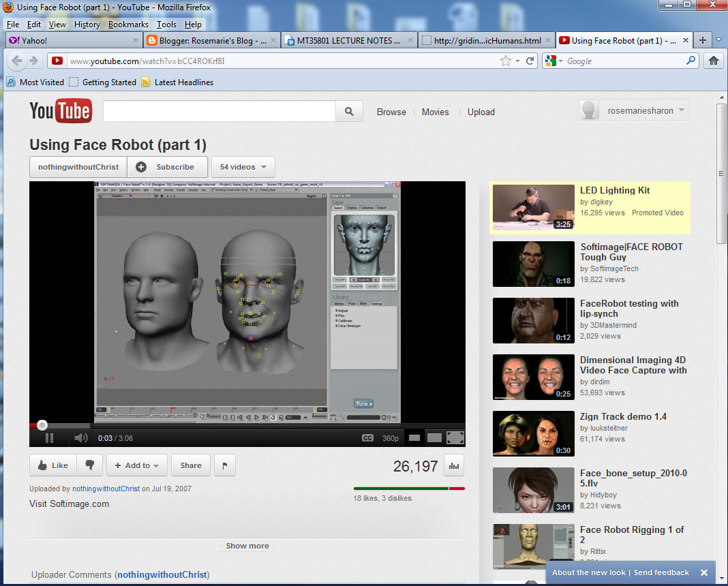The width and height of the screenshot is (728, 586).
Task: Dislike the video with thumbs down
Action: coord(89,465)
